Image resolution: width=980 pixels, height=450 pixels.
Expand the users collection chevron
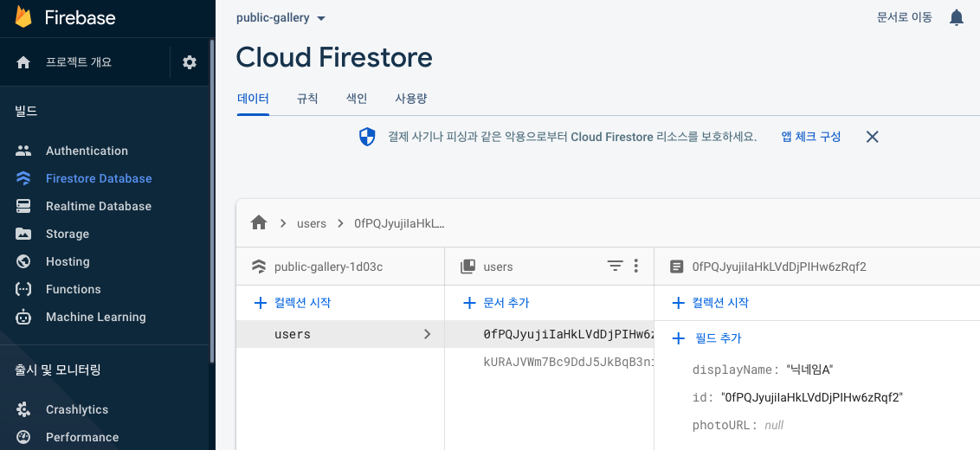(x=428, y=334)
